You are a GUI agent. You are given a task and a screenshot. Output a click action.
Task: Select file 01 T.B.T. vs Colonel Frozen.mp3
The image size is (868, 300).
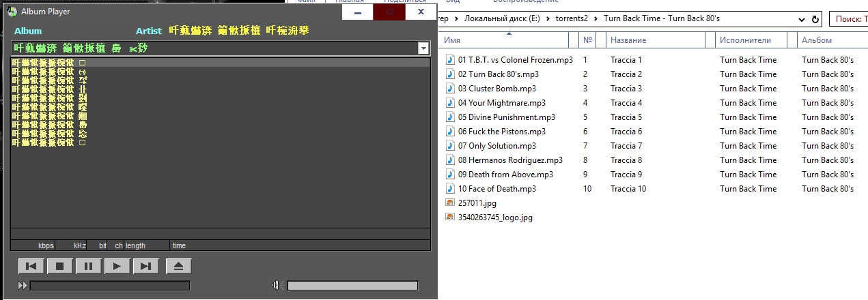pyautogui.click(x=515, y=60)
